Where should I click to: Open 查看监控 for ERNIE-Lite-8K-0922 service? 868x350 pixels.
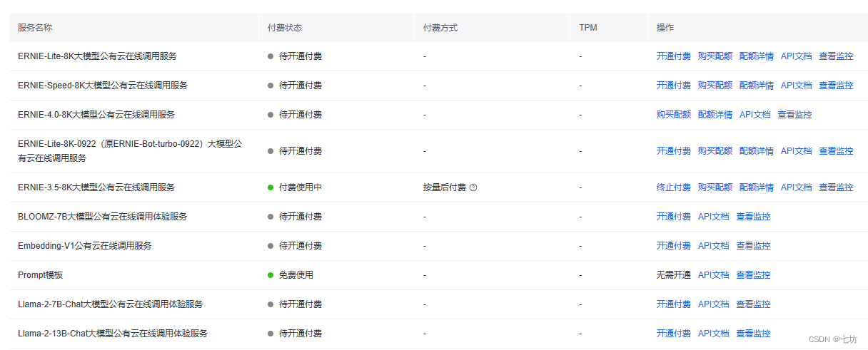(836, 151)
